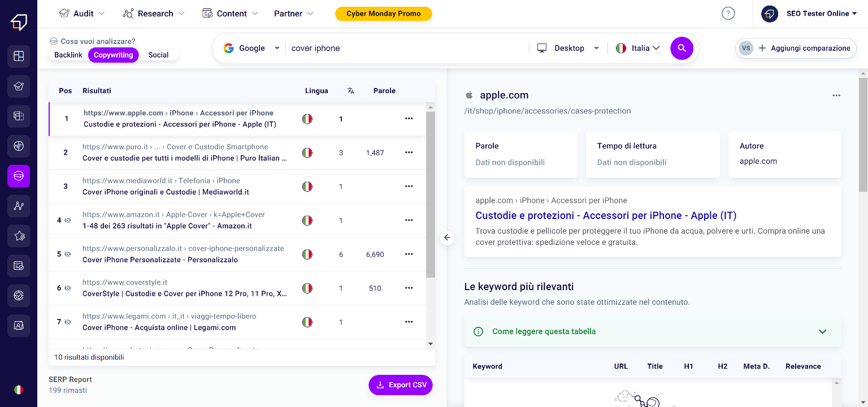Select the Social analysis option
Viewport: 868px width, 407px height.
pyautogui.click(x=158, y=55)
